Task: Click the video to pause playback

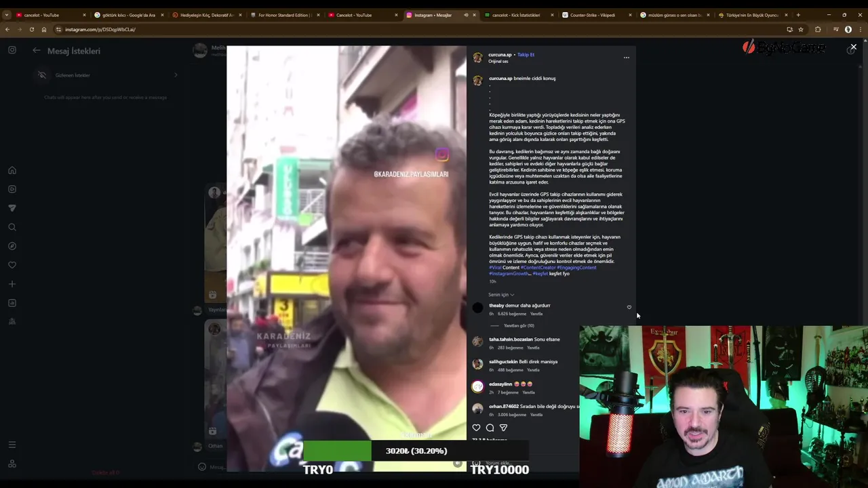Action: [347, 258]
